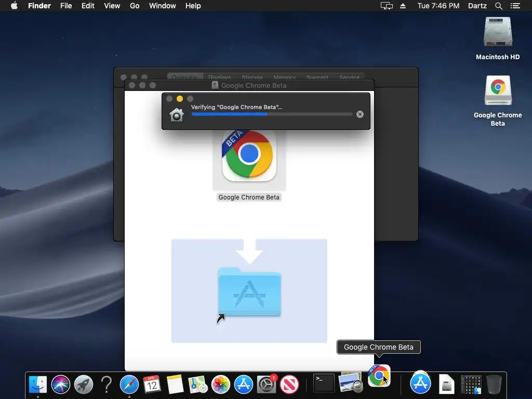Launch Siri from the Dock
This screenshot has height=399, width=532.
(x=61, y=385)
